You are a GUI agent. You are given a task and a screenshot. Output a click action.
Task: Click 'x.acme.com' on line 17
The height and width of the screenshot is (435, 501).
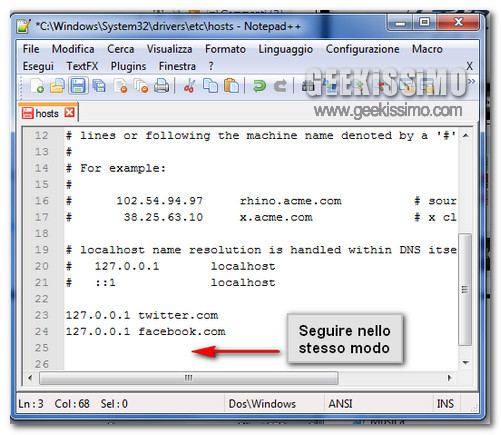point(276,217)
